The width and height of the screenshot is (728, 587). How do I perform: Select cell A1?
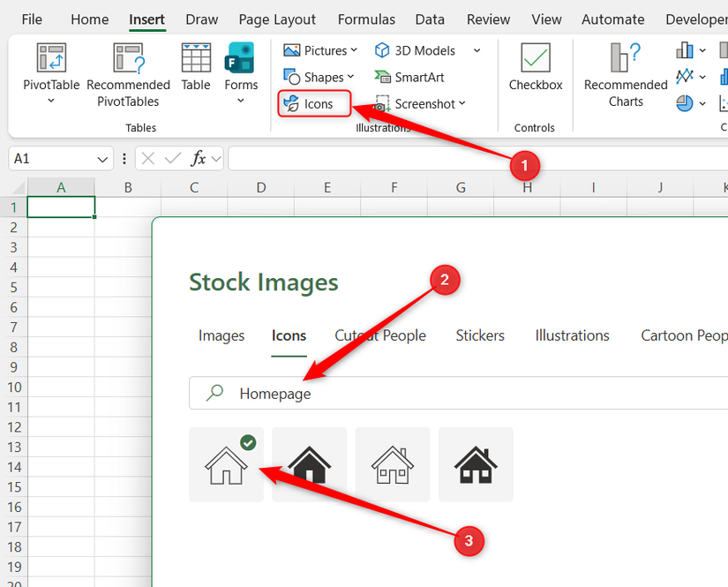tap(61, 207)
